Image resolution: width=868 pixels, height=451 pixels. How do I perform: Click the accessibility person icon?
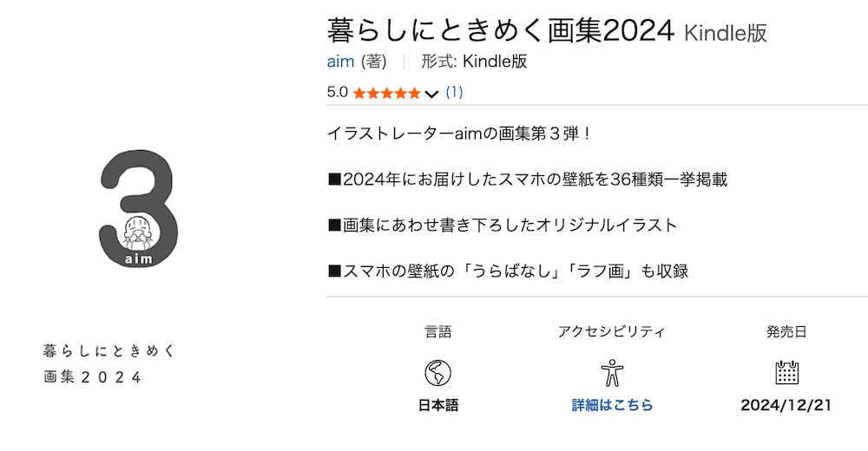(x=612, y=373)
